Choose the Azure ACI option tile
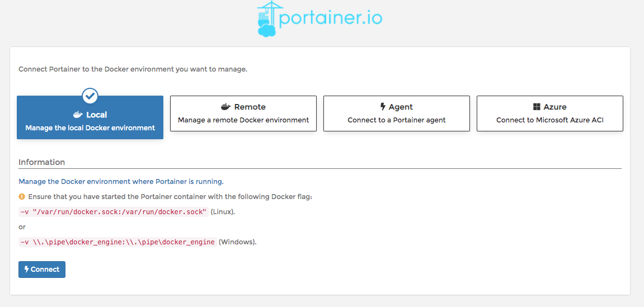 click(549, 114)
